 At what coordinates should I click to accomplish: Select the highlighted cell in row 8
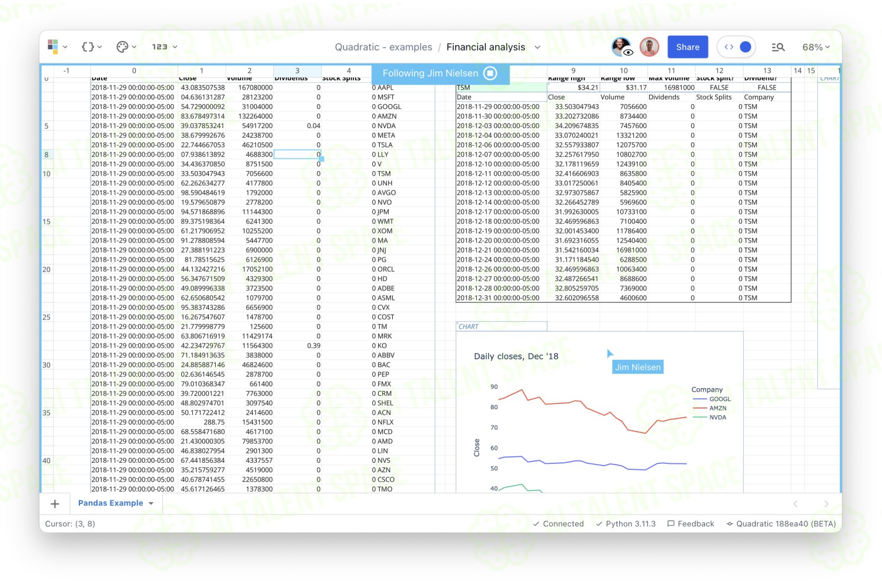coord(298,155)
